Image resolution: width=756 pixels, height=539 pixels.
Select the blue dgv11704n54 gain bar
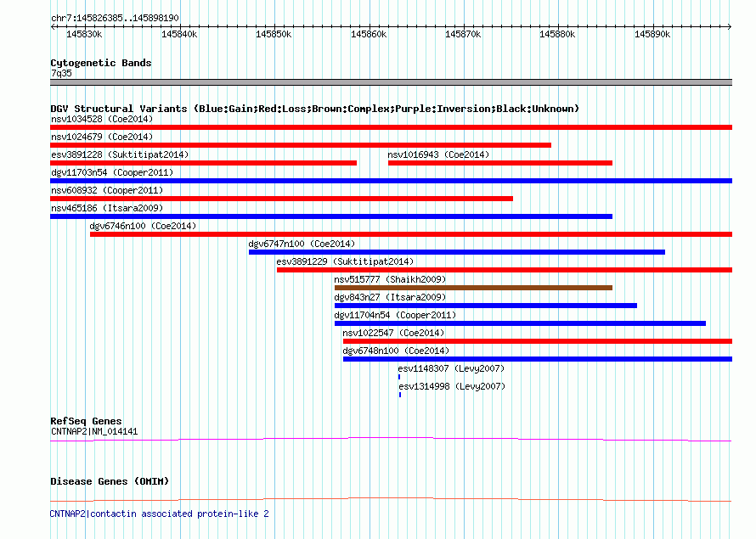(x=520, y=323)
